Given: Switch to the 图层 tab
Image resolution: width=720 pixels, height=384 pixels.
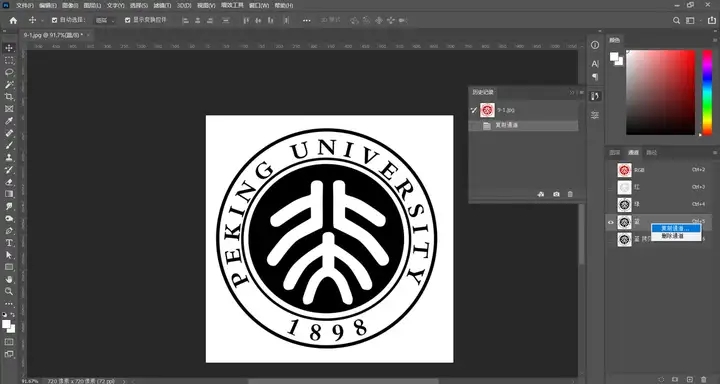Looking at the screenshot, I should (x=614, y=152).
